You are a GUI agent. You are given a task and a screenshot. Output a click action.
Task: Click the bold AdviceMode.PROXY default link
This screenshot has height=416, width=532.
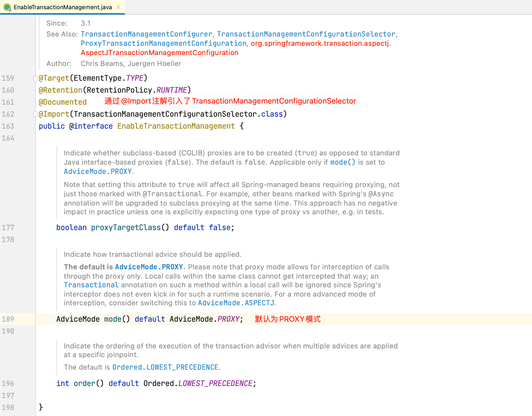pyautogui.click(x=149, y=267)
